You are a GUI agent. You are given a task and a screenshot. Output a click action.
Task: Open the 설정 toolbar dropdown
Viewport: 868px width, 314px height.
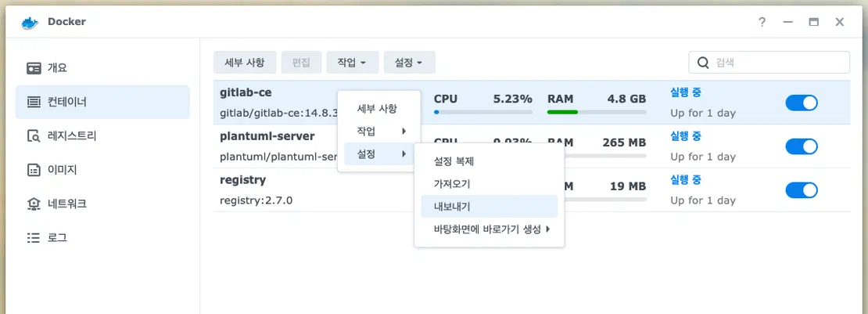point(410,63)
